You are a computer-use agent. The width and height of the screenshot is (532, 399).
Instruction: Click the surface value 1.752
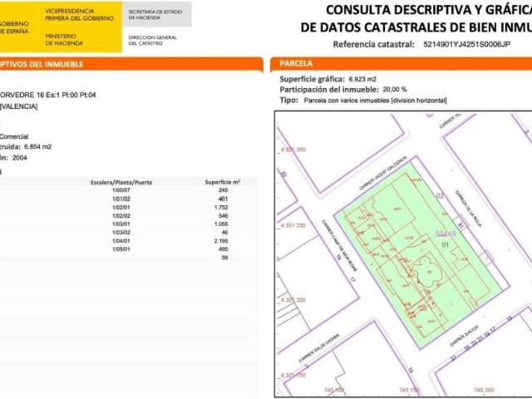click(x=221, y=207)
